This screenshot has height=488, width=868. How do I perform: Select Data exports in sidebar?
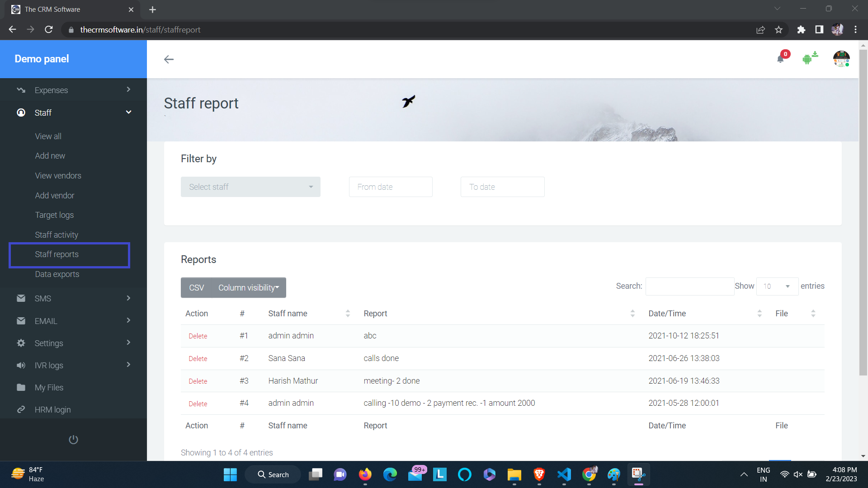[57, 274]
